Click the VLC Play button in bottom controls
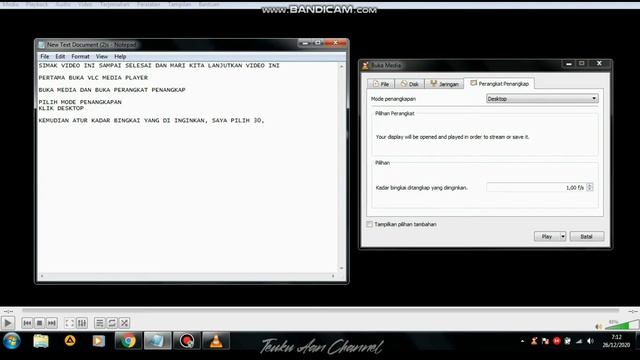This screenshot has height=360, width=640. click(8, 323)
